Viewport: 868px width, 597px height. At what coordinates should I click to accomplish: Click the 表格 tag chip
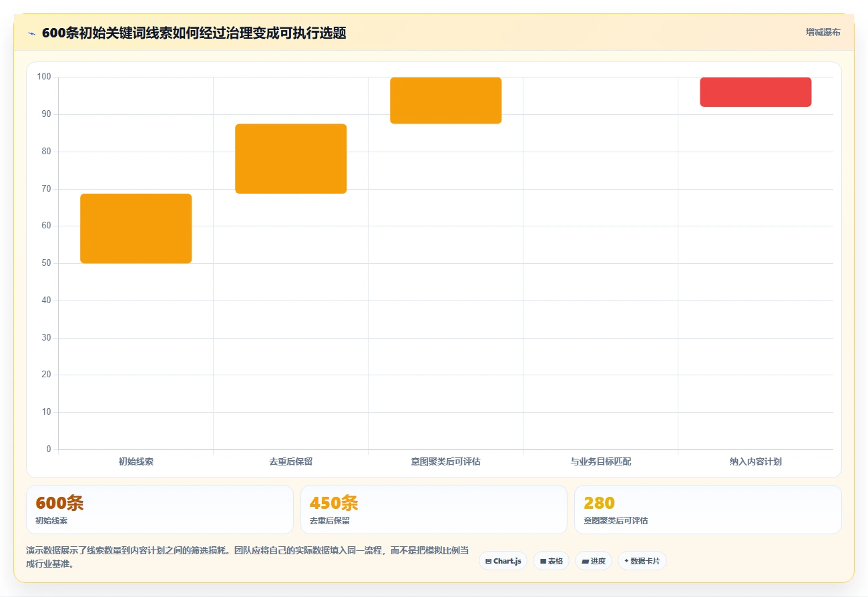551,561
